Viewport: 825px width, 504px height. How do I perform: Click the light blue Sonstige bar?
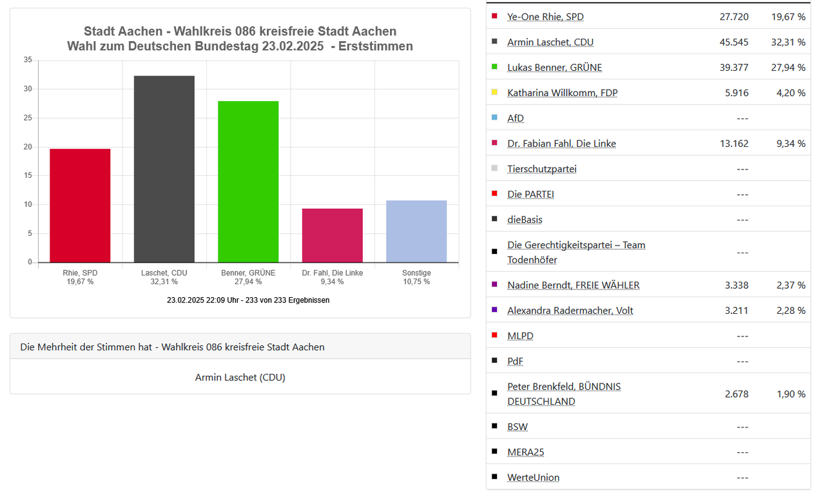coord(416,231)
